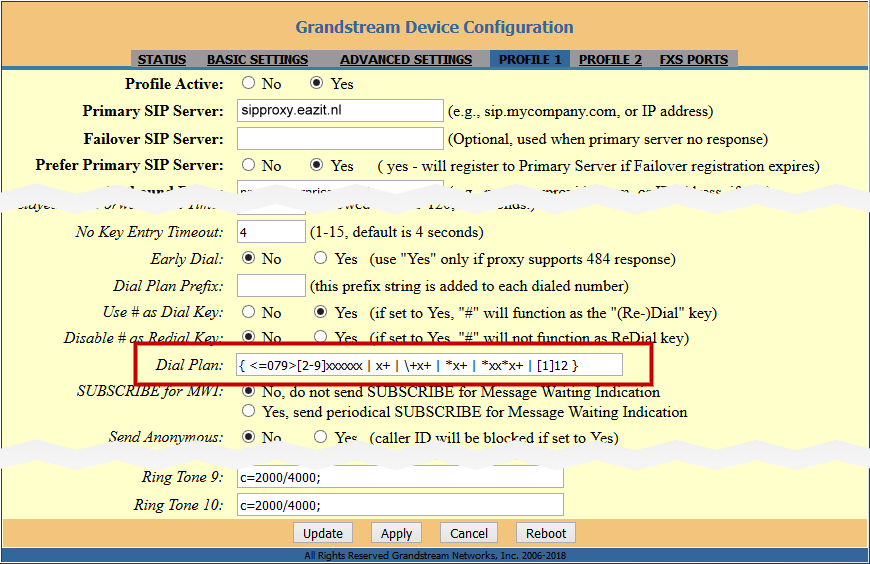The height and width of the screenshot is (564, 870).
Task: Choose No for SUBSCRIBE for MWI
Action: pos(249,391)
